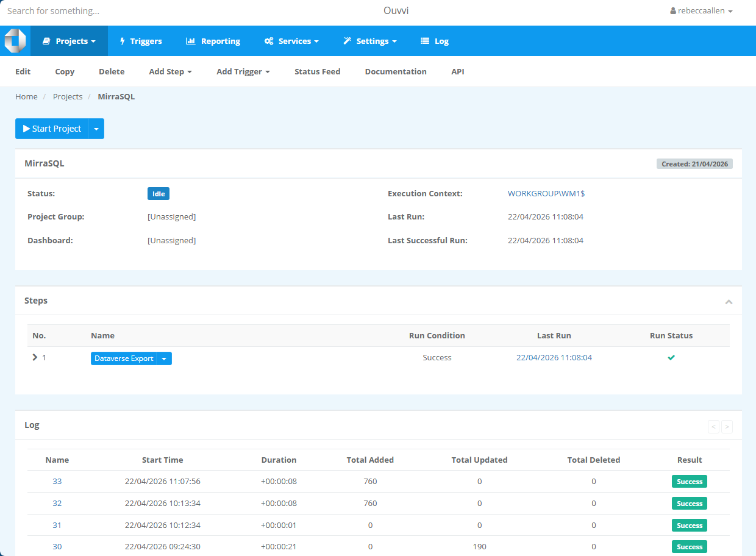Open the Start Project dropdown arrow
Image resolution: width=756 pixels, height=556 pixels.
tap(96, 129)
